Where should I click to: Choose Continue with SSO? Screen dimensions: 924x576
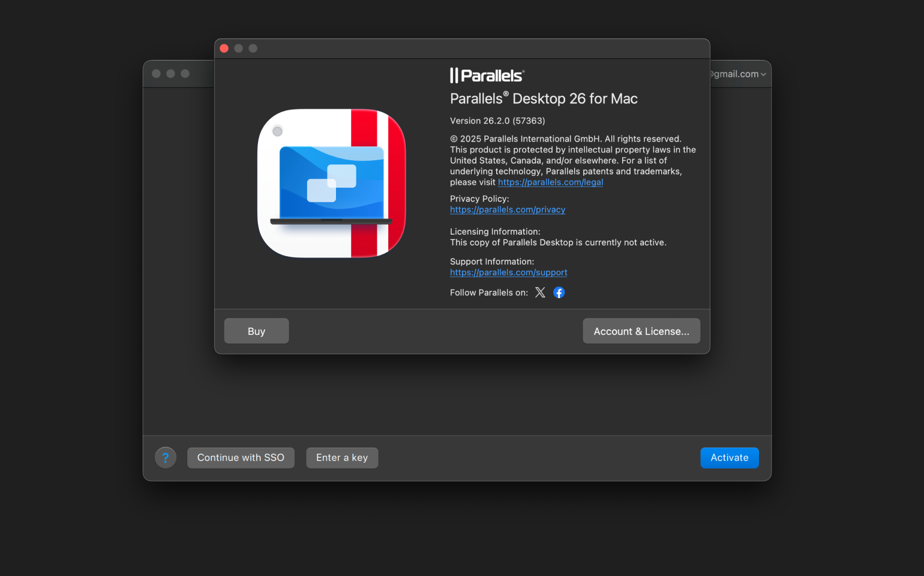pyautogui.click(x=241, y=458)
